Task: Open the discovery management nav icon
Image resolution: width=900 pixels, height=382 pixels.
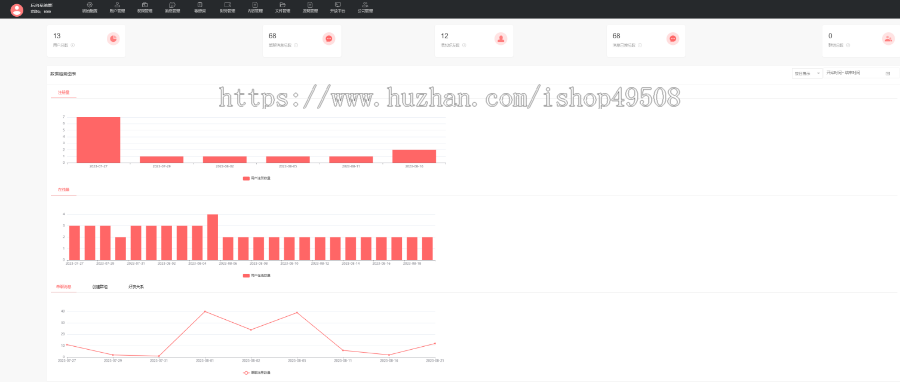Action: tap(310, 7)
